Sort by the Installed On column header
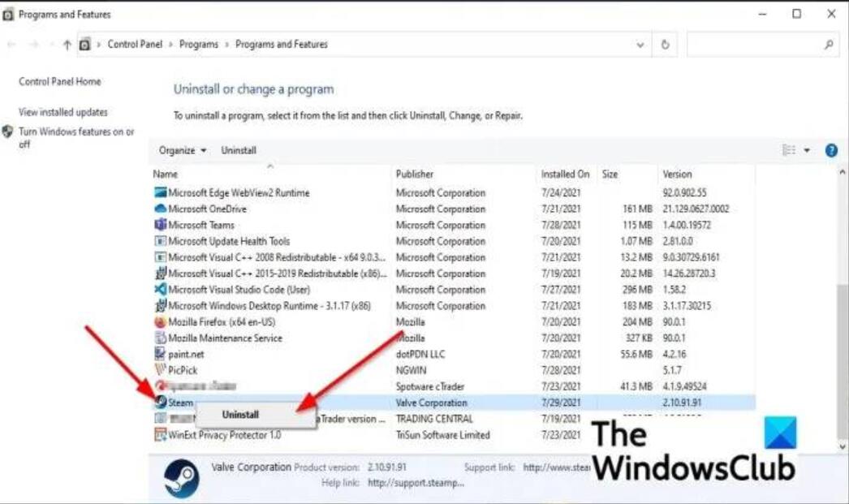 [565, 174]
